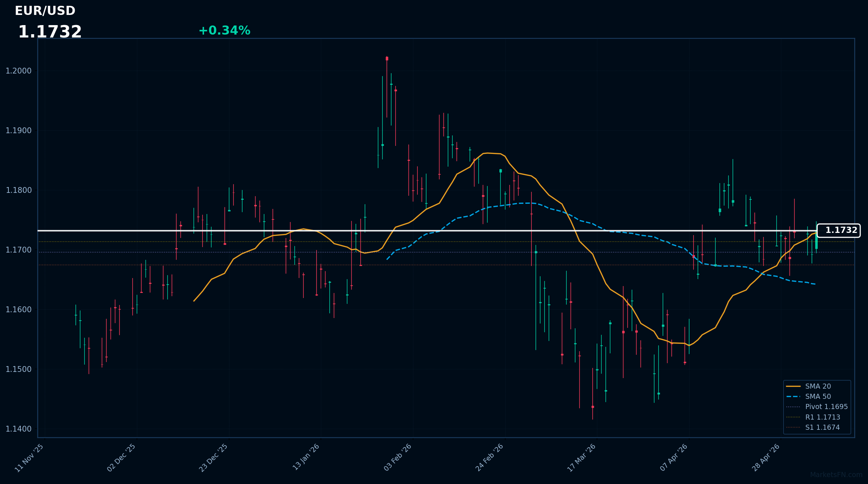Click the 1.2000 y-axis label
The height and width of the screenshot is (484, 868).
pos(19,71)
